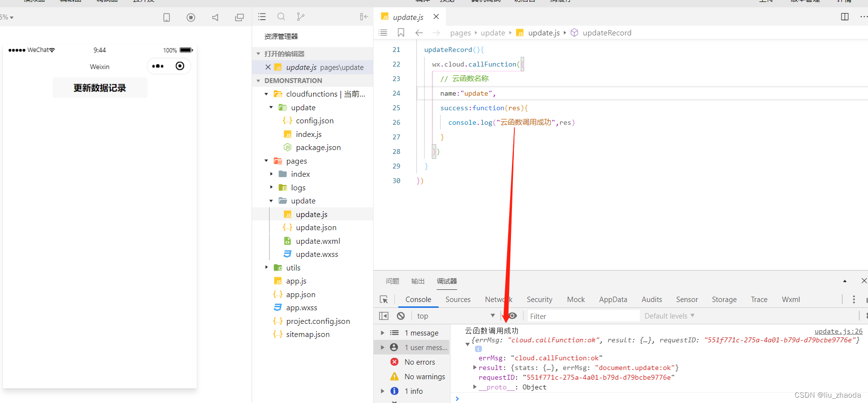Expand the utils folder
Viewport: 868px width, 403px height.
coord(266,268)
